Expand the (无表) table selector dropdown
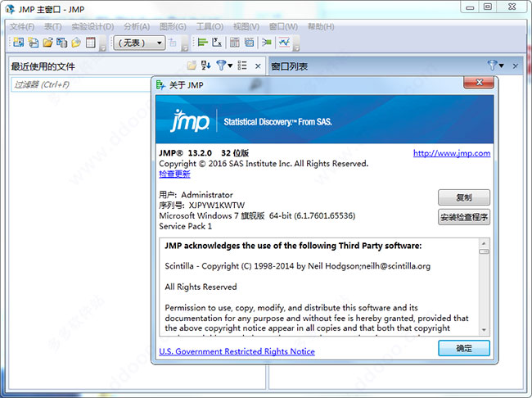The image size is (532, 398). [139, 43]
